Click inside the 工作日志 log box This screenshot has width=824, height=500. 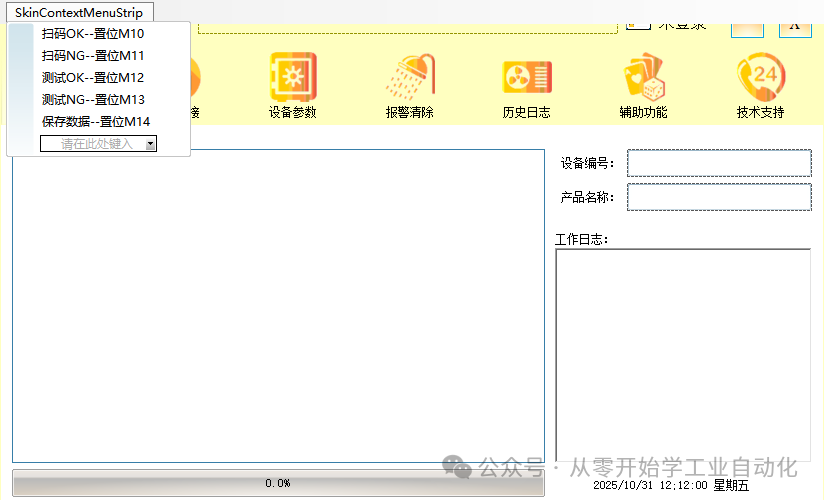683,355
